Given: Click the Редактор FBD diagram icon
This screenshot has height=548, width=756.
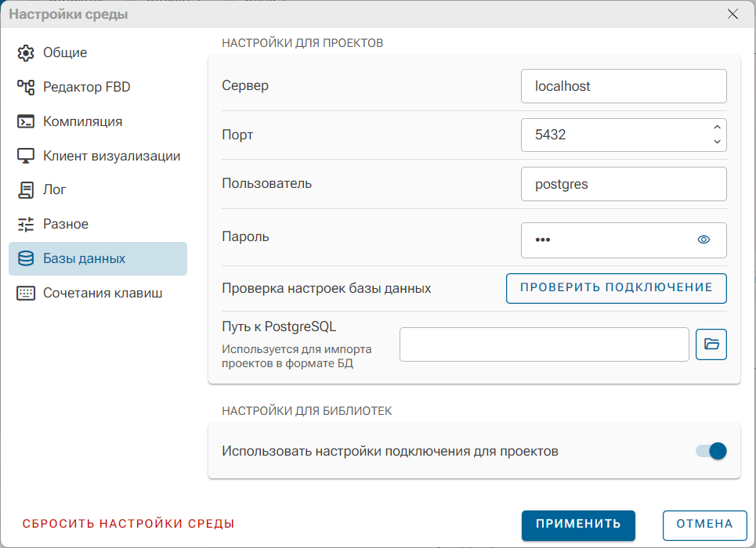Looking at the screenshot, I should click(x=26, y=87).
